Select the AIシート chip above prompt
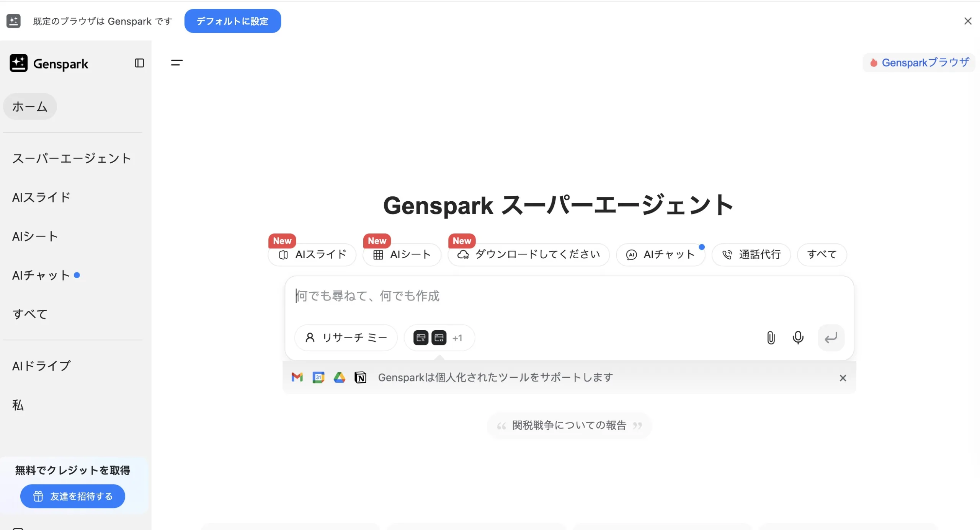This screenshot has height=530, width=980. click(x=402, y=254)
